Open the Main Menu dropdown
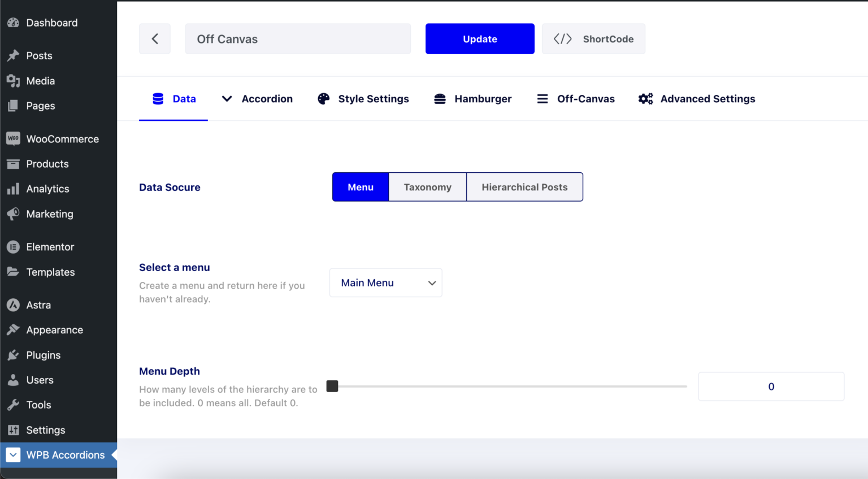Image resolution: width=868 pixels, height=479 pixels. coord(385,282)
